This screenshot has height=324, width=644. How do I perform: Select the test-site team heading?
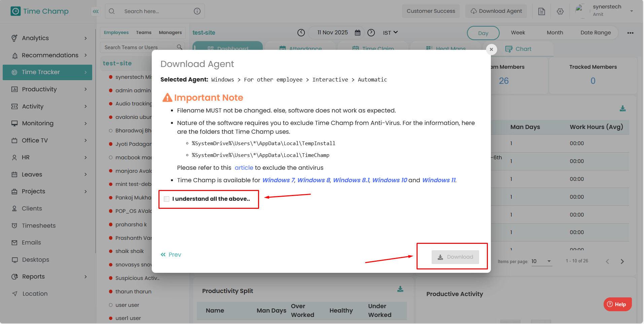(x=117, y=63)
